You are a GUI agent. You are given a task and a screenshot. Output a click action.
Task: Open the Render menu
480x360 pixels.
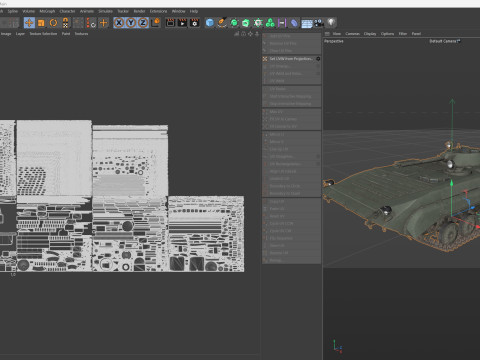click(x=139, y=11)
